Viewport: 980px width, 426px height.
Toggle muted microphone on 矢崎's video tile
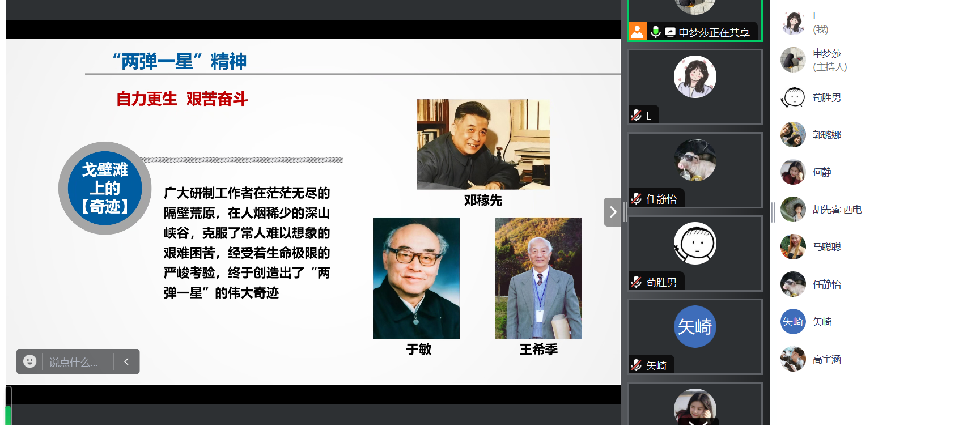click(x=637, y=365)
